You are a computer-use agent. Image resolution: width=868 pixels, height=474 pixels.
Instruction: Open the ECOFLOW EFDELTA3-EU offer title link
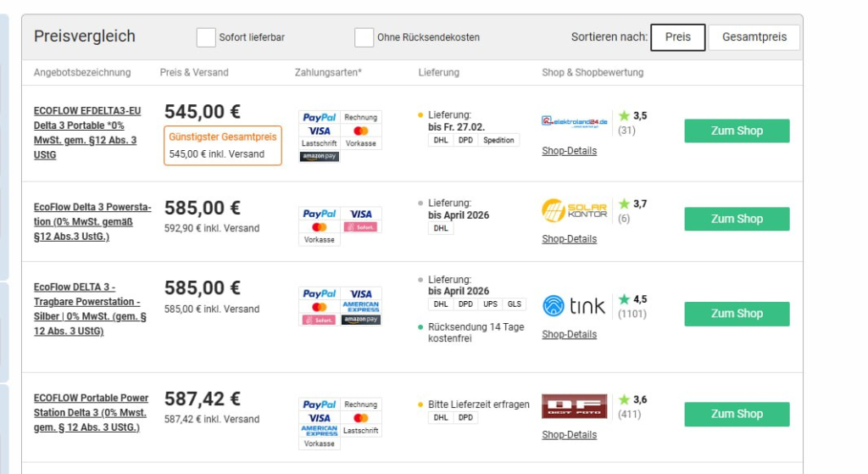87,110
